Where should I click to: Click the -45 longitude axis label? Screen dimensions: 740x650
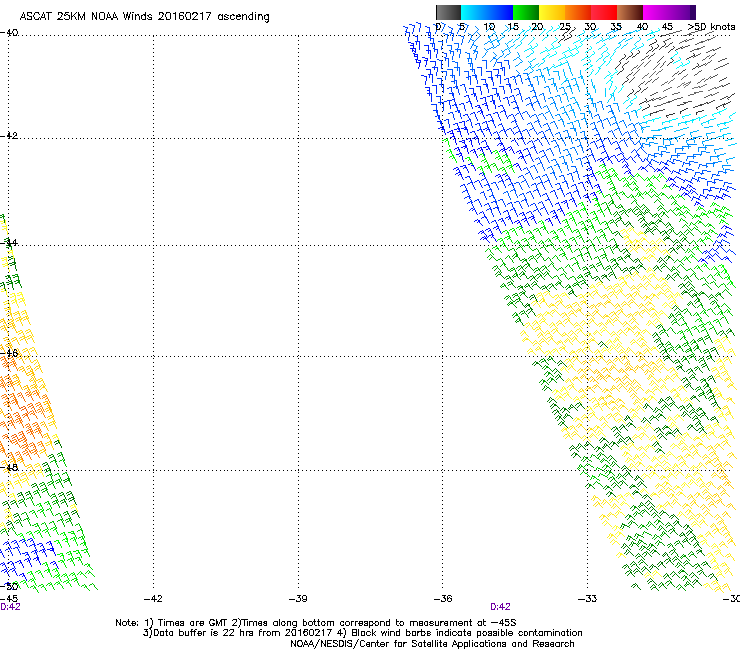tap(9, 599)
